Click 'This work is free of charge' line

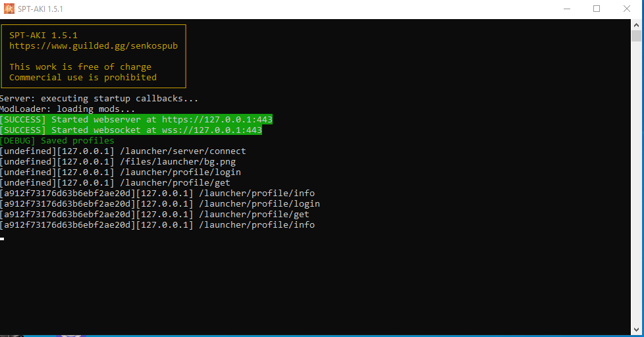pos(80,66)
